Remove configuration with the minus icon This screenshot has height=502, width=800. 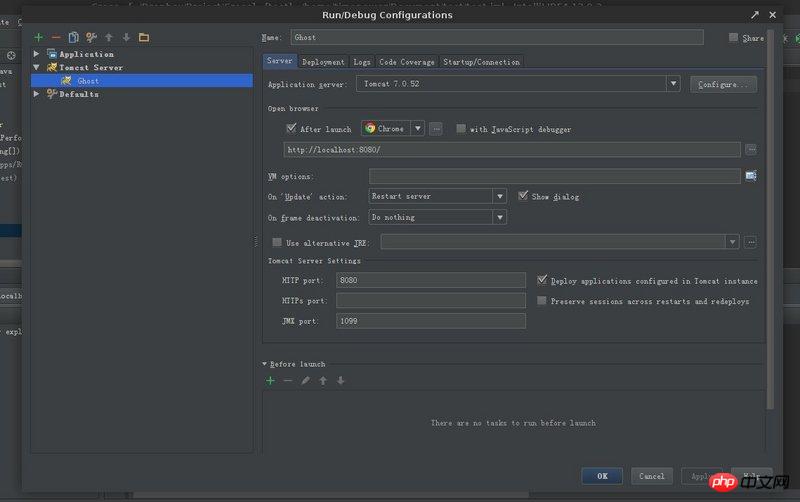(56, 37)
